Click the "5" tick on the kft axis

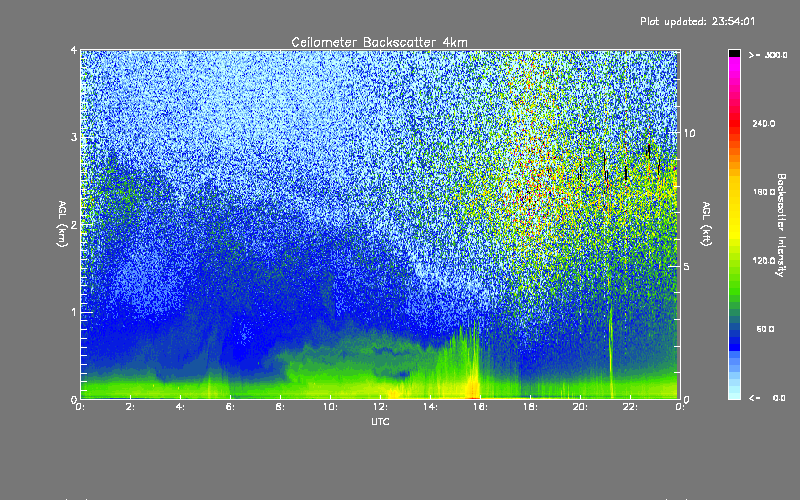(687, 266)
